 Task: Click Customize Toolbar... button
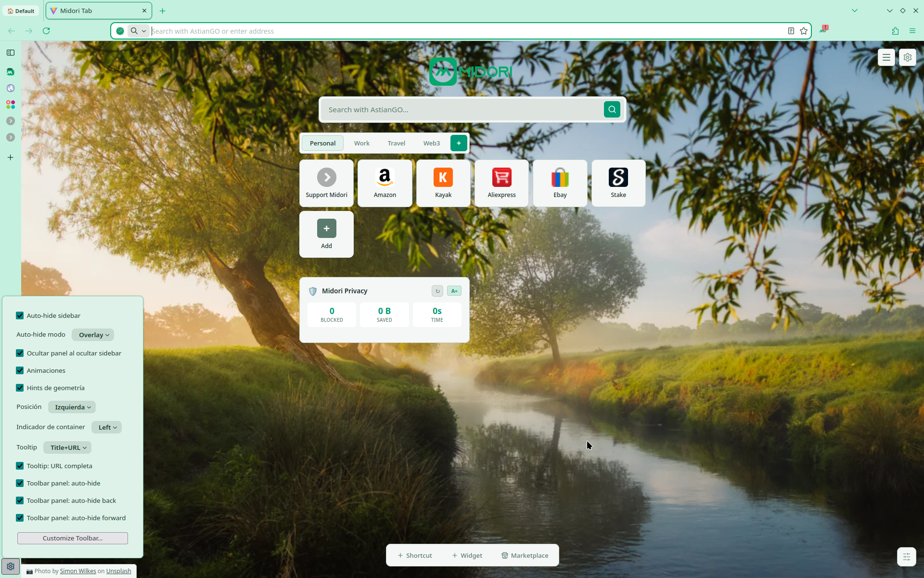tap(73, 538)
